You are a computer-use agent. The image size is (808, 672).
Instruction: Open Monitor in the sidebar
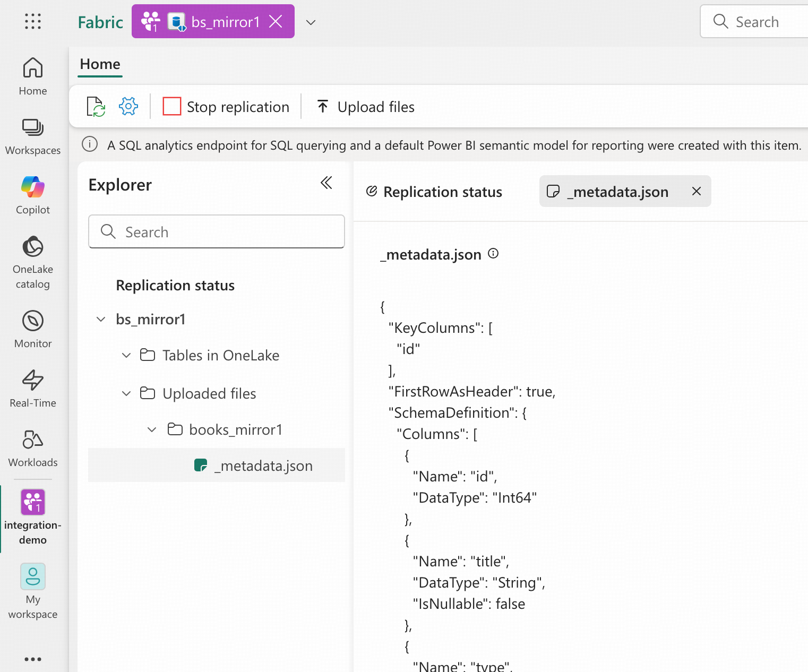pyautogui.click(x=33, y=329)
